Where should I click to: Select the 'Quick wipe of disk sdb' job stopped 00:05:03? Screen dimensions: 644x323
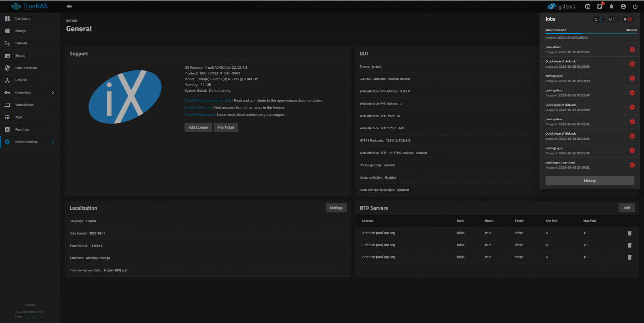[589, 64]
